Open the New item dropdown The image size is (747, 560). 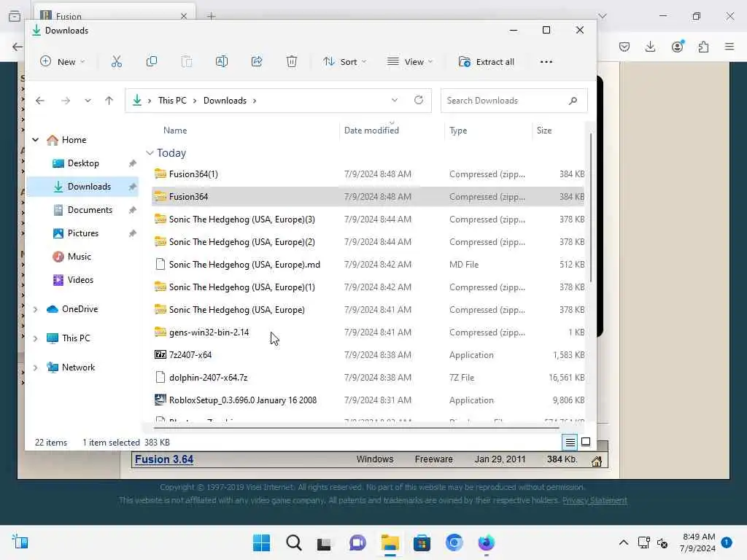coord(63,61)
